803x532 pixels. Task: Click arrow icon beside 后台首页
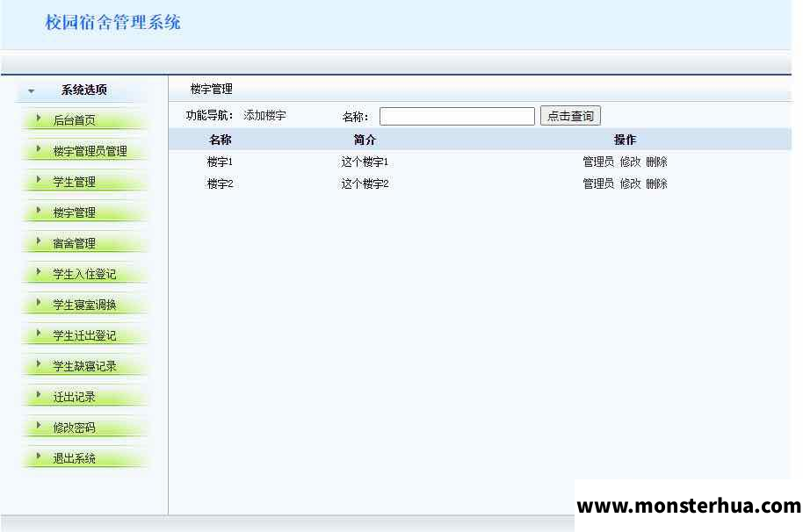[x=39, y=119]
